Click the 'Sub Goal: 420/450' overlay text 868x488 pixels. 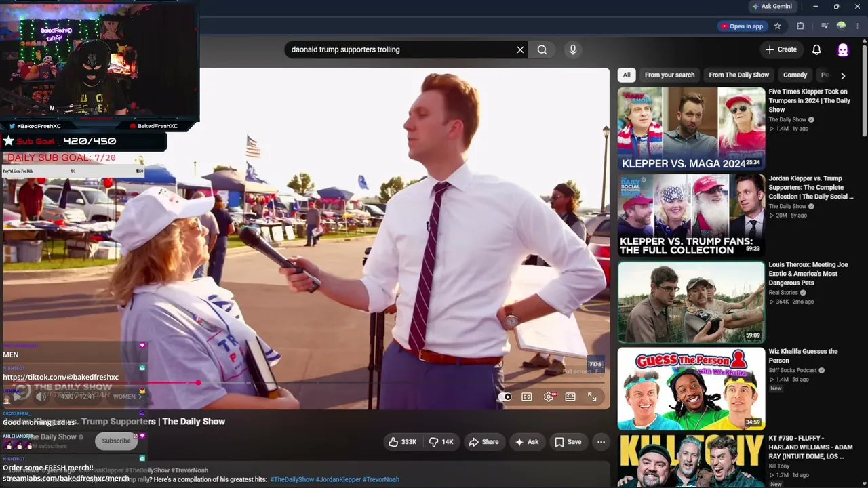point(66,141)
